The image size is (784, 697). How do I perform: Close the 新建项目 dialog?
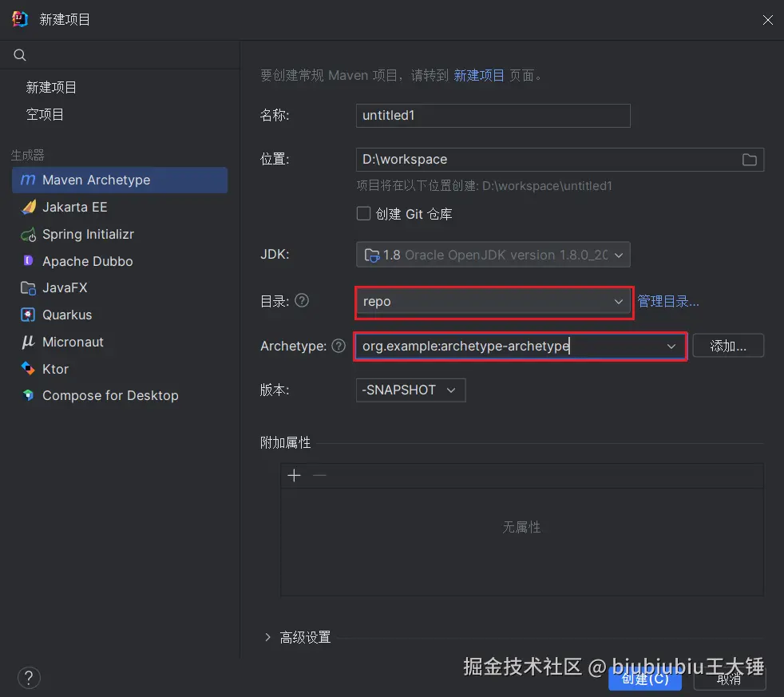pos(767,19)
